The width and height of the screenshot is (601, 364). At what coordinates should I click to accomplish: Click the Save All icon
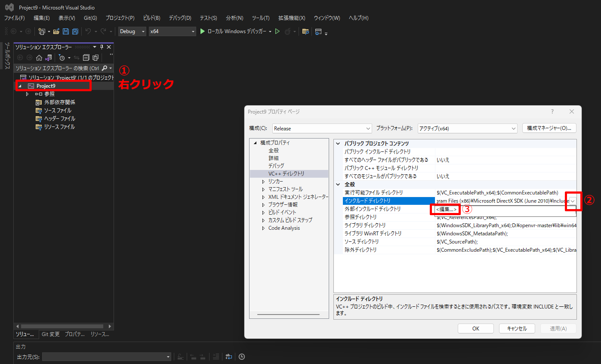tap(75, 31)
